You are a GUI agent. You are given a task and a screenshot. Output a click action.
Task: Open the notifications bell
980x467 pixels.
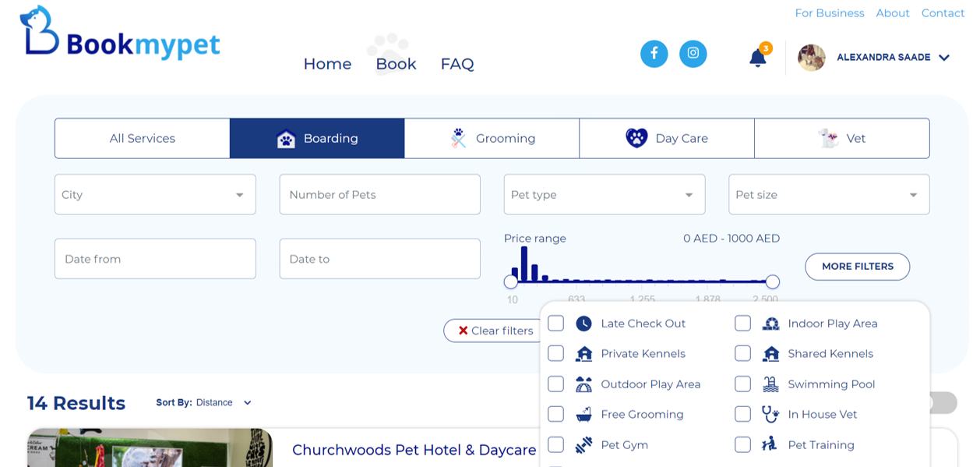[x=758, y=58]
